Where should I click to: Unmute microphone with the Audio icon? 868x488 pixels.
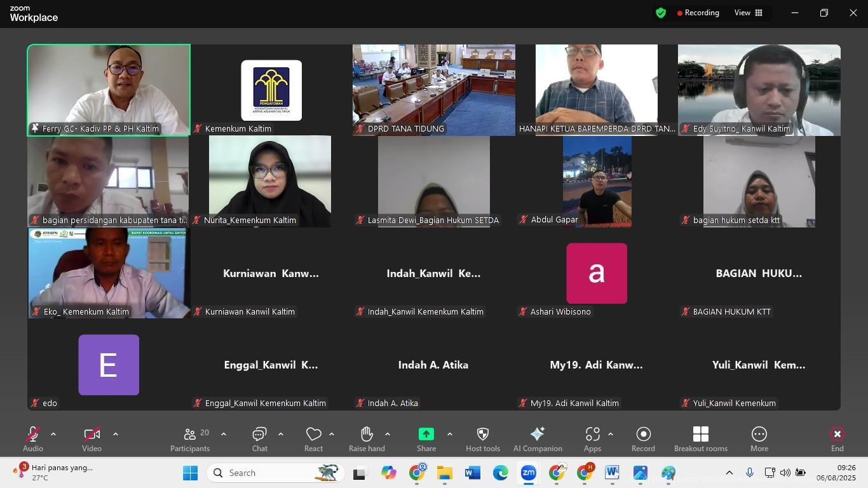coord(33,435)
